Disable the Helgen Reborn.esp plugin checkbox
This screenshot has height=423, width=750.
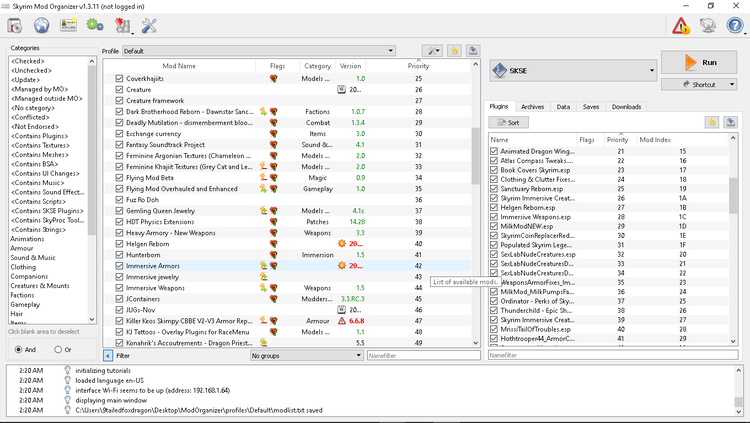pos(494,207)
